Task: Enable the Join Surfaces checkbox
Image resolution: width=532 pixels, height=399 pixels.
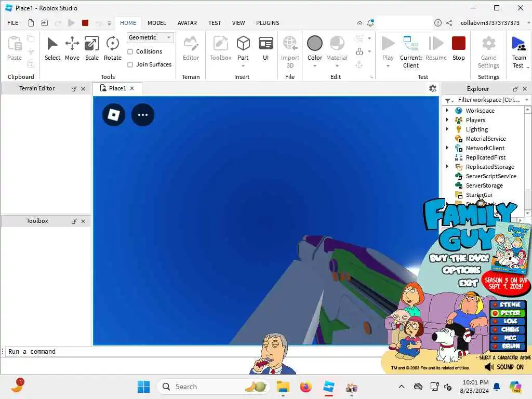Action: [x=130, y=64]
